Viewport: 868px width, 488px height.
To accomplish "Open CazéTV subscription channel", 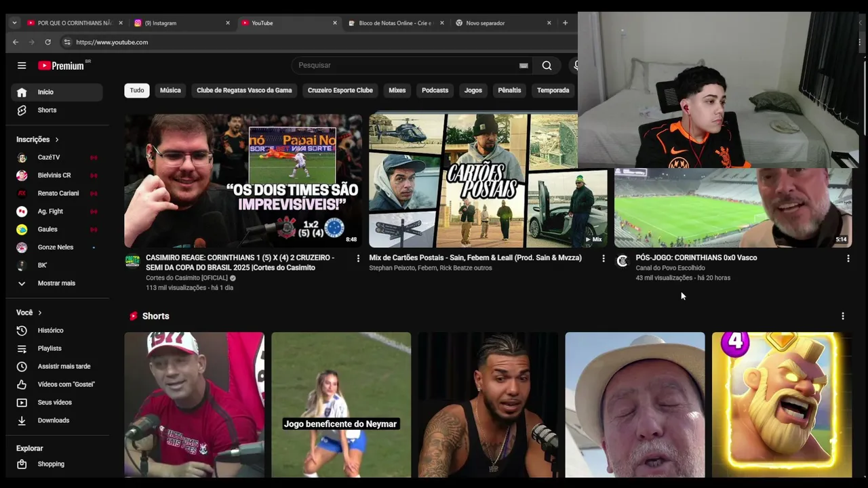I will pos(57,157).
